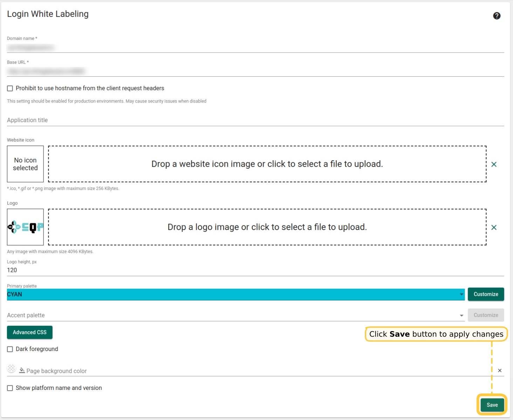Enable Prohibit to use hostname checkbox
The image size is (513, 420).
coord(10,89)
